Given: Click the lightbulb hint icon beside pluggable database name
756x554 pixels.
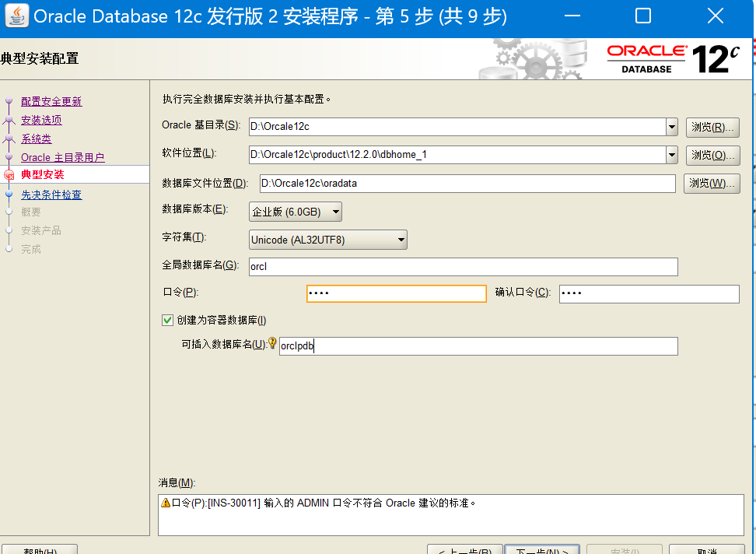Looking at the screenshot, I should [272, 343].
